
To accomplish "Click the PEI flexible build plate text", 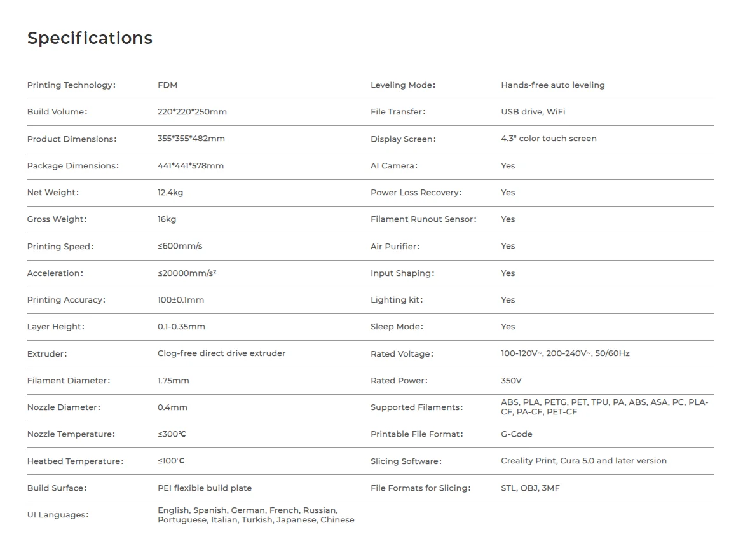I will pyautogui.click(x=205, y=488).
